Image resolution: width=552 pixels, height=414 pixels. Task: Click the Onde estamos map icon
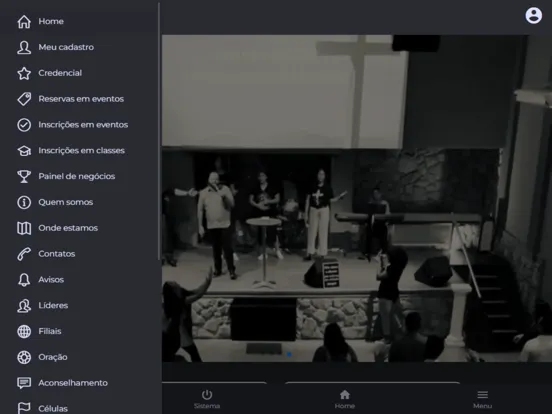coord(24,228)
